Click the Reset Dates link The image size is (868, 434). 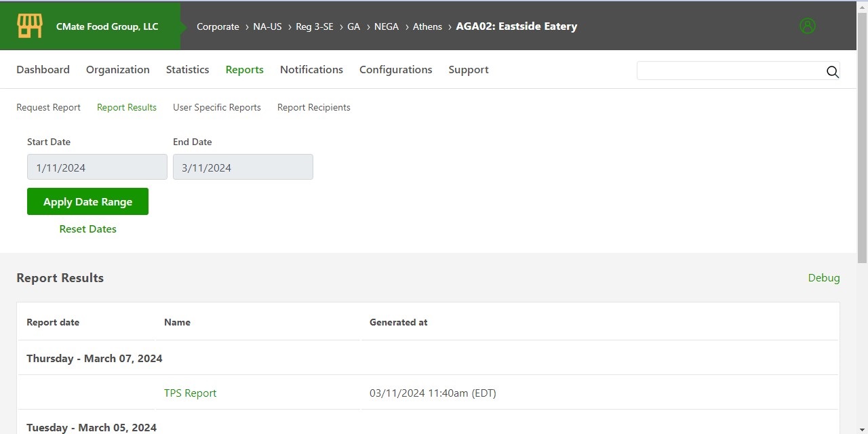(x=87, y=229)
